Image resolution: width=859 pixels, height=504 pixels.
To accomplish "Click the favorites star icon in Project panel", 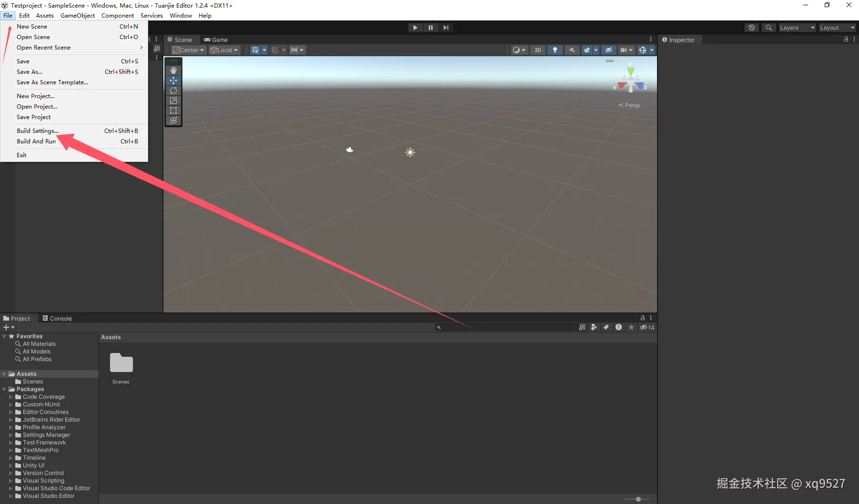I will tap(631, 327).
